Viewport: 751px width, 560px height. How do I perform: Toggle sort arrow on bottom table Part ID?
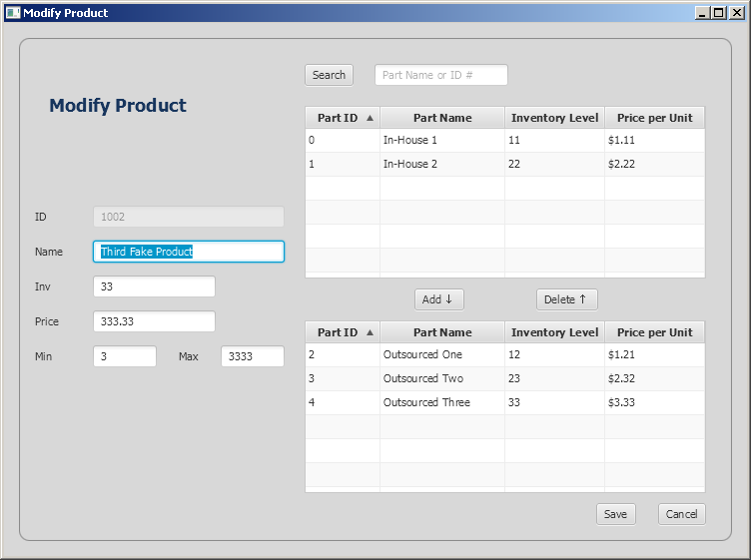pos(371,332)
